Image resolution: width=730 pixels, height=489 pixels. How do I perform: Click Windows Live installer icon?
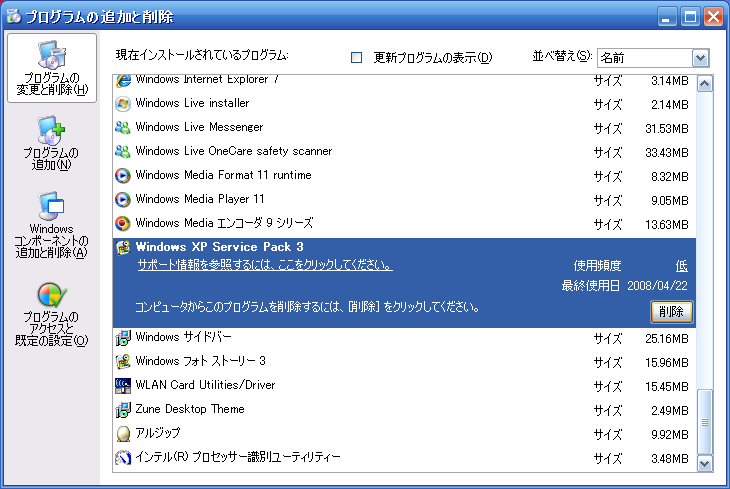pyautogui.click(x=123, y=104)
